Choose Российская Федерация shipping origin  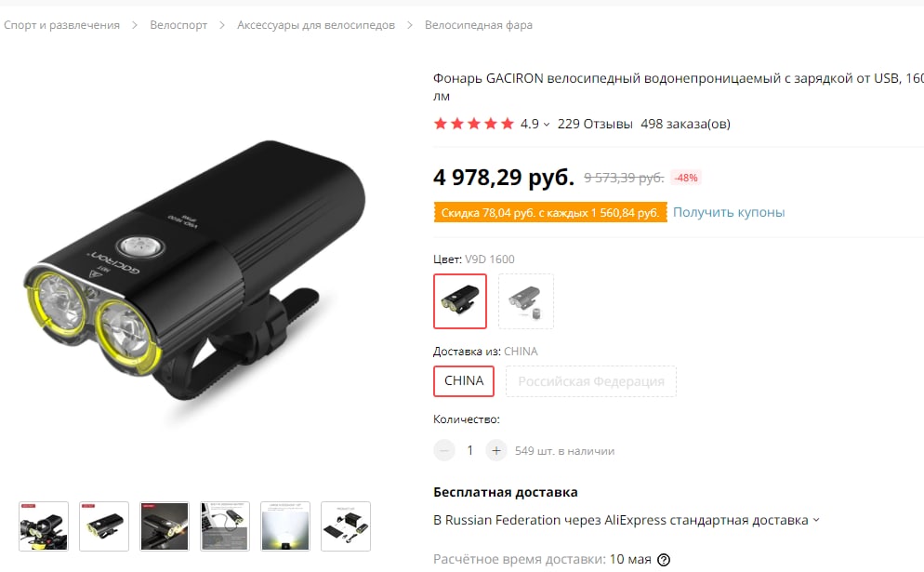[591, 381]
